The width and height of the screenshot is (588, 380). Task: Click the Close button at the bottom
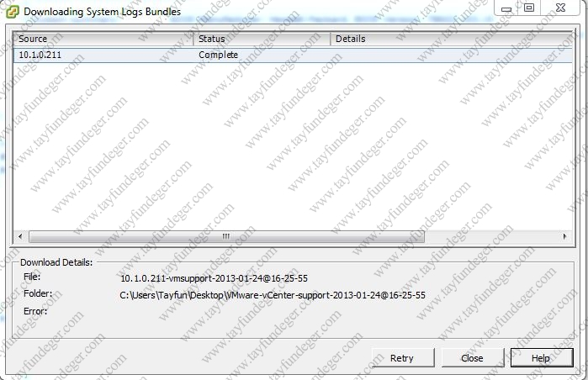click(473, 358)
